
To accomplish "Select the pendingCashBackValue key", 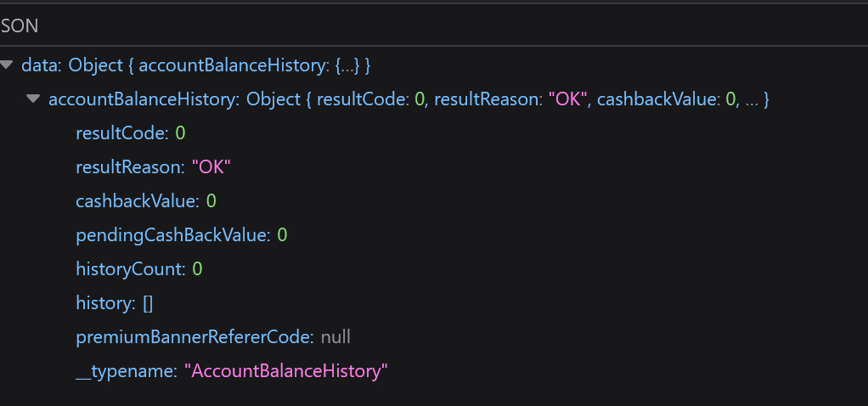I will tap(173, 235).
